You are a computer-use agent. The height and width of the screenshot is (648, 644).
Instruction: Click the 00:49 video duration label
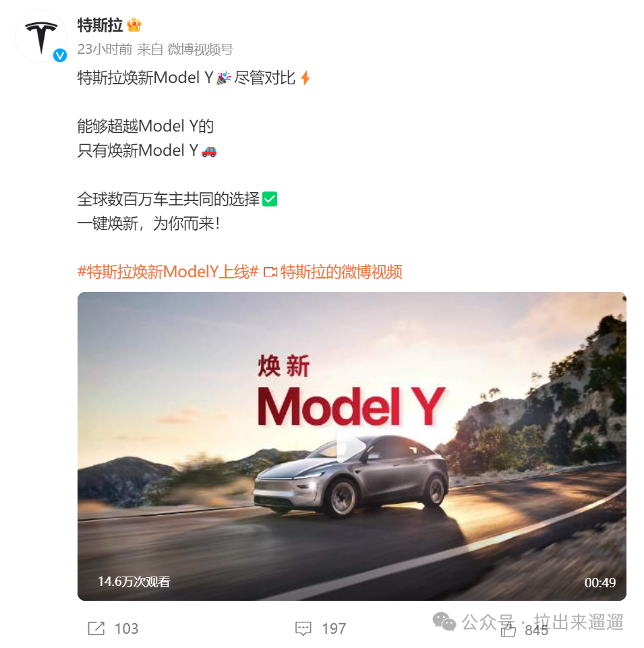[x=599, y=583]
